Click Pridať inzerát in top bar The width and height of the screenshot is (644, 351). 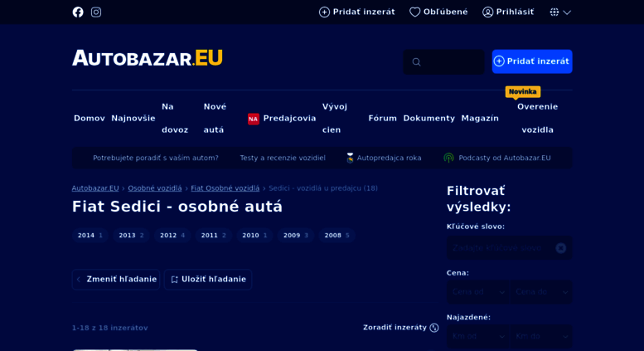(357, 12)
